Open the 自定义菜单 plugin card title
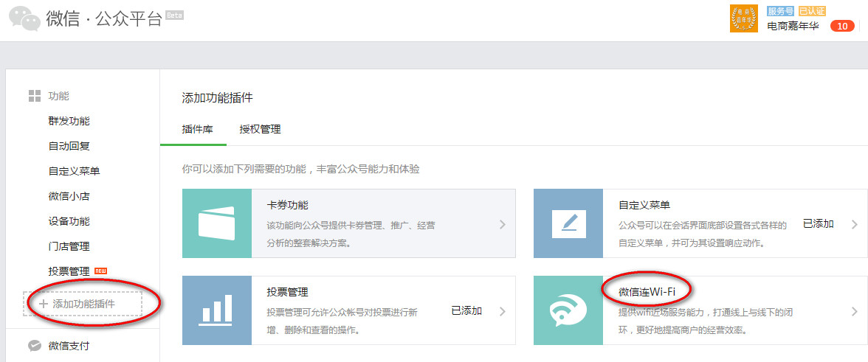This screenshot has width=868, height=362. [644, 206]
